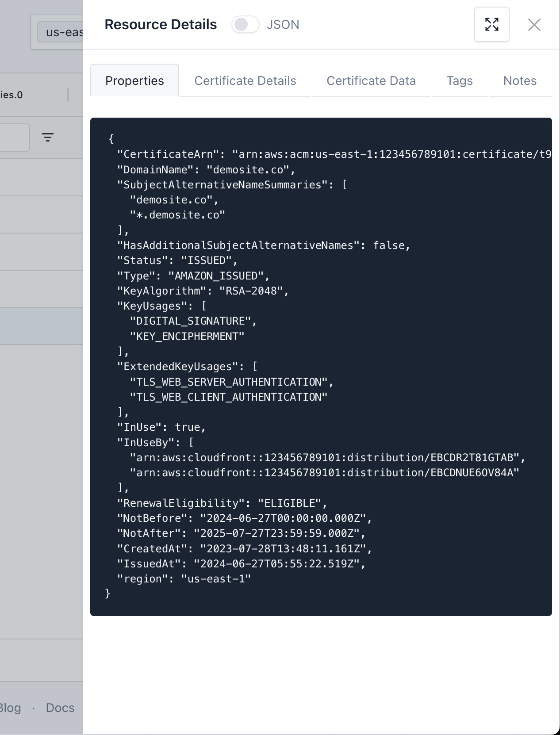Click the "DIGITAL_SIGNATURE" key usage value

(193, 321)
